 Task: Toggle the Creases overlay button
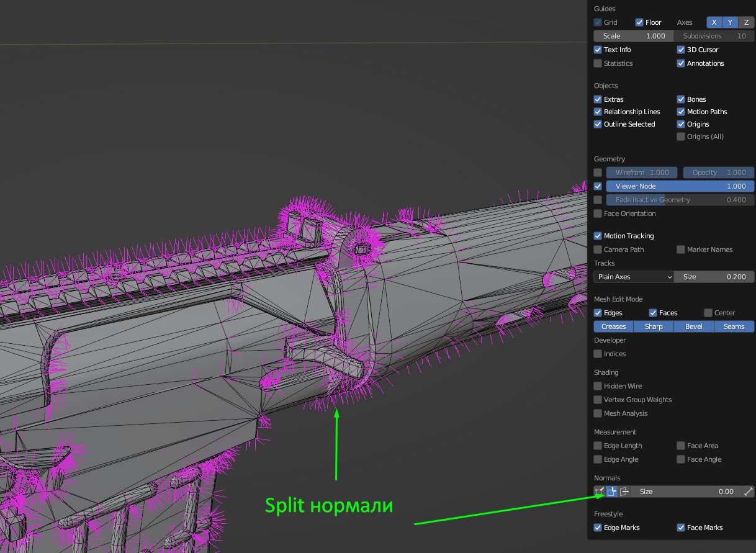pyautogui.click(x=613, y=326)
